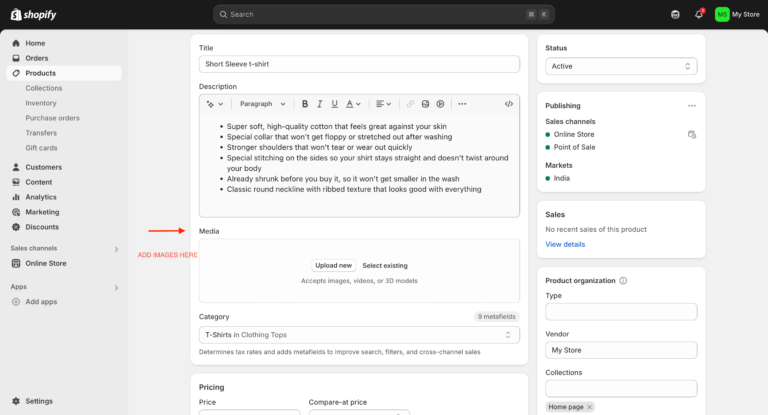Click the Upload new media button
Viewport: 768px width, 415px height.
pos(333,265)
